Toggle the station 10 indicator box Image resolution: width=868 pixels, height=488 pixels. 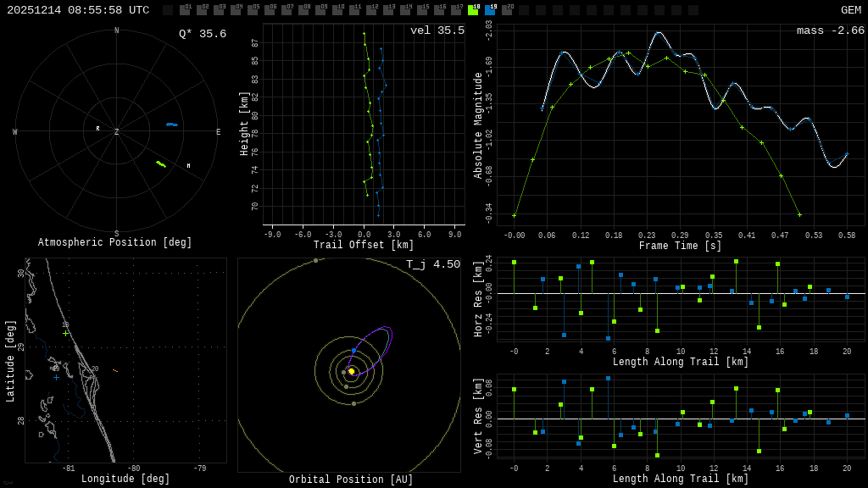(x=337, y=10)
